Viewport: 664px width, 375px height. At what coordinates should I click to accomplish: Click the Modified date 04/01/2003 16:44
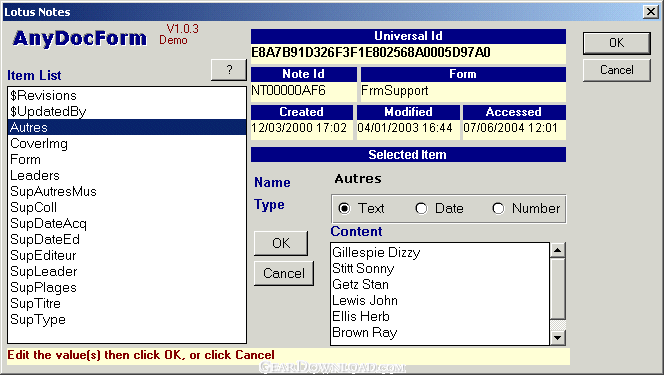408,129
